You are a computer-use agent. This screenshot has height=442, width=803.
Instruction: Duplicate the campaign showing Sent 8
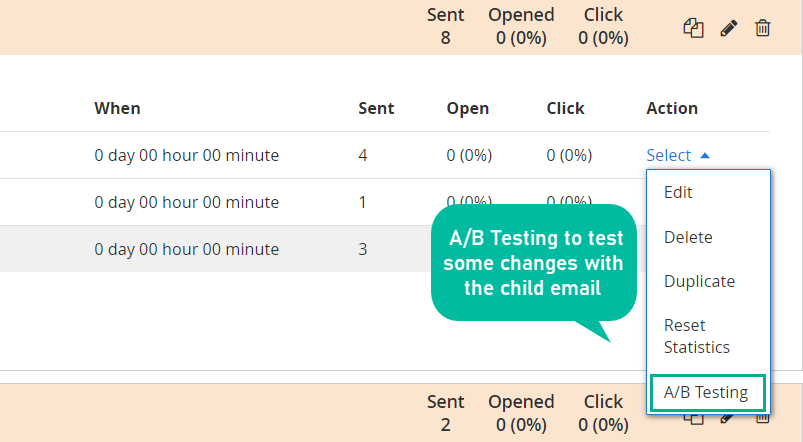coord(693,28)
